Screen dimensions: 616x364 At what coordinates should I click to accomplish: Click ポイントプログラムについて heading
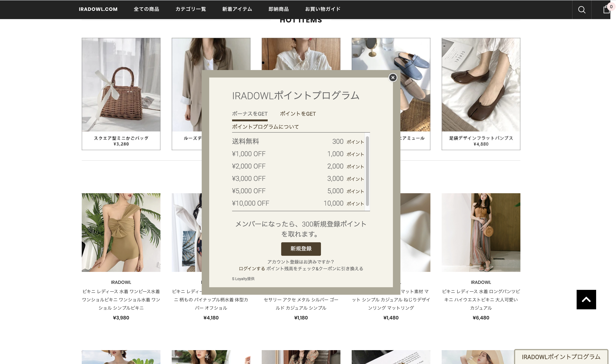[x=265, y=127]
